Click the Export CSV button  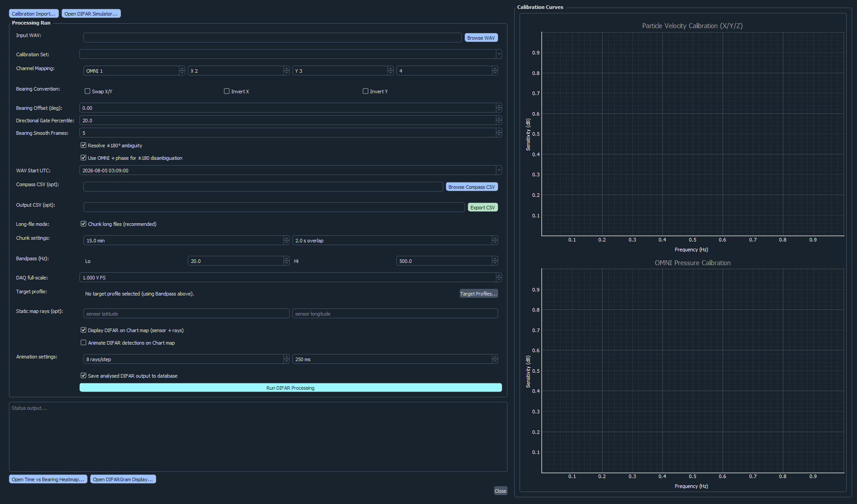(x=482, y=208)
